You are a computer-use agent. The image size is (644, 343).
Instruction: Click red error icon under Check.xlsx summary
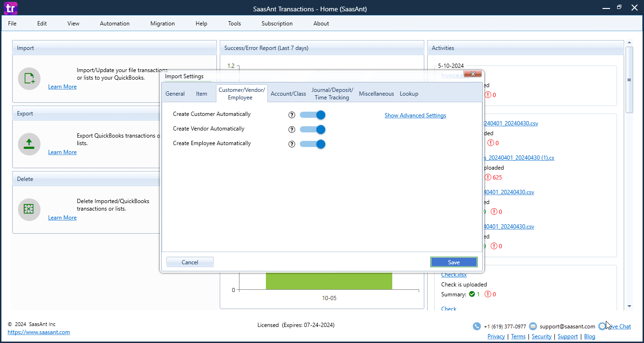click(x=488, y=294)
